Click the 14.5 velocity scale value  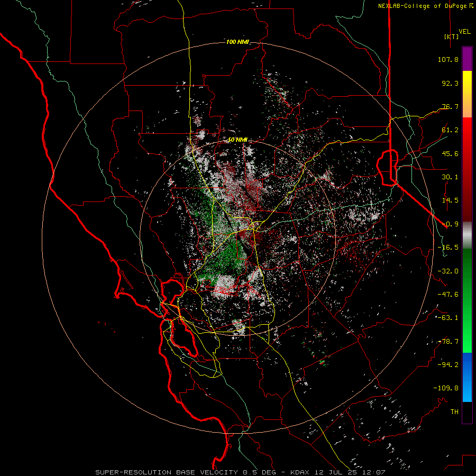coord(450,200)
